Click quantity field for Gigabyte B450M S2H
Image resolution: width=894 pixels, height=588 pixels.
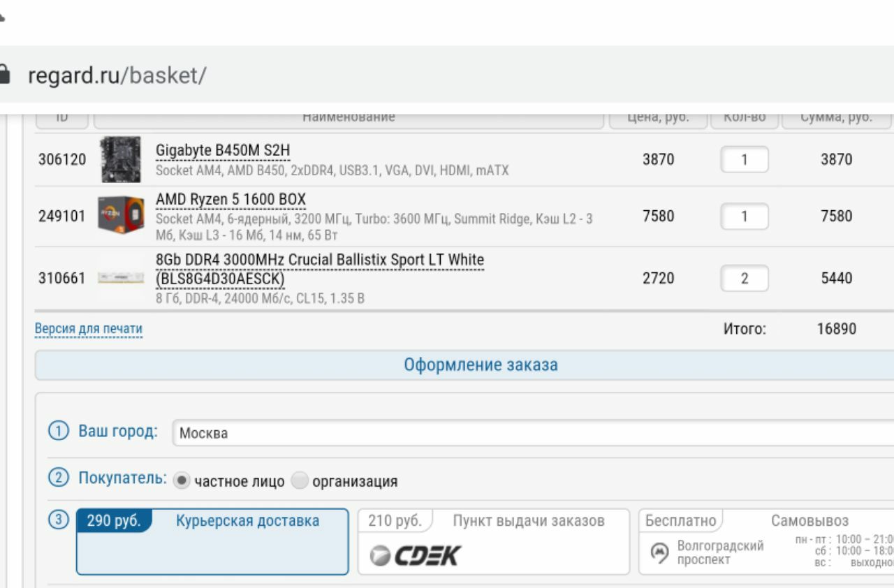[x=744, y=159]
